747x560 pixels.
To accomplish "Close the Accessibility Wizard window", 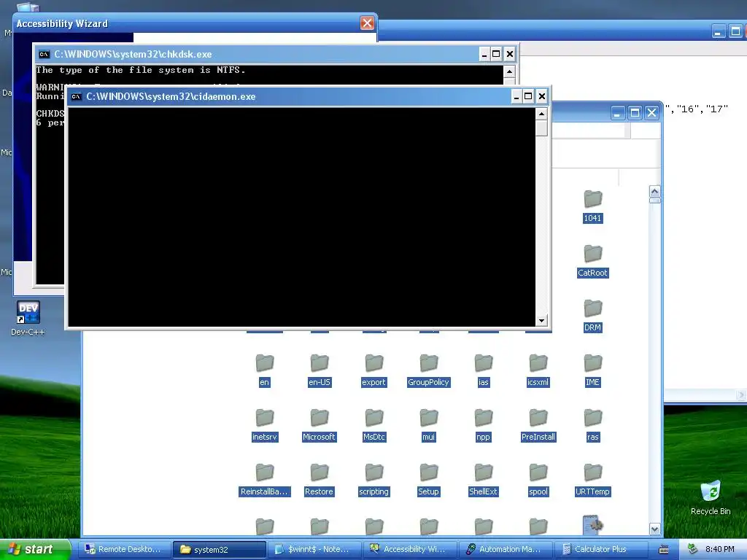I will (x=367, y=23).
